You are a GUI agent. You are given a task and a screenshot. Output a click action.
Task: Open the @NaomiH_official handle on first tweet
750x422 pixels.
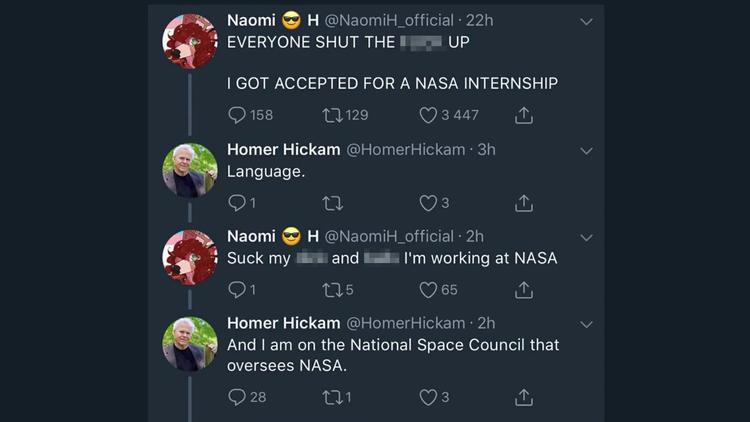click(389, 20)
